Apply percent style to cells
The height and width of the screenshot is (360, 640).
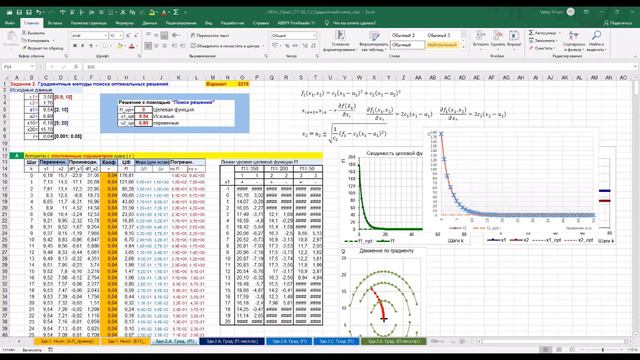[287, 46]
